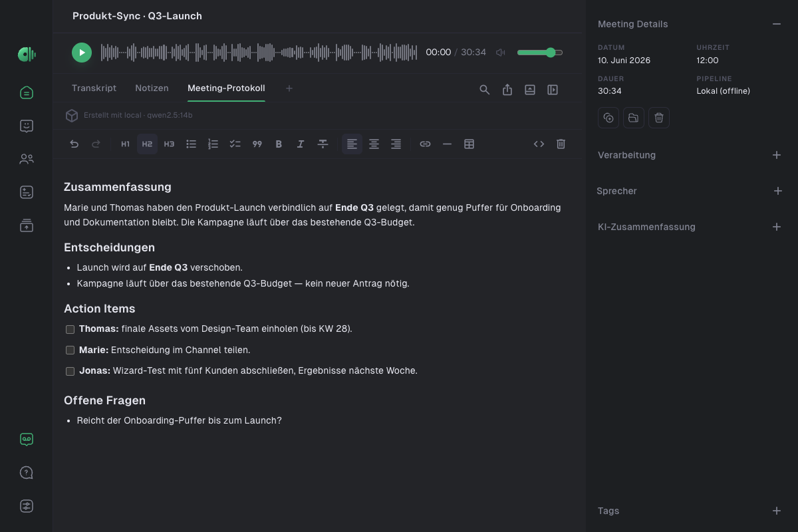
Task: Insert a hyperlink into the text
Action: (x=425, y=144)
